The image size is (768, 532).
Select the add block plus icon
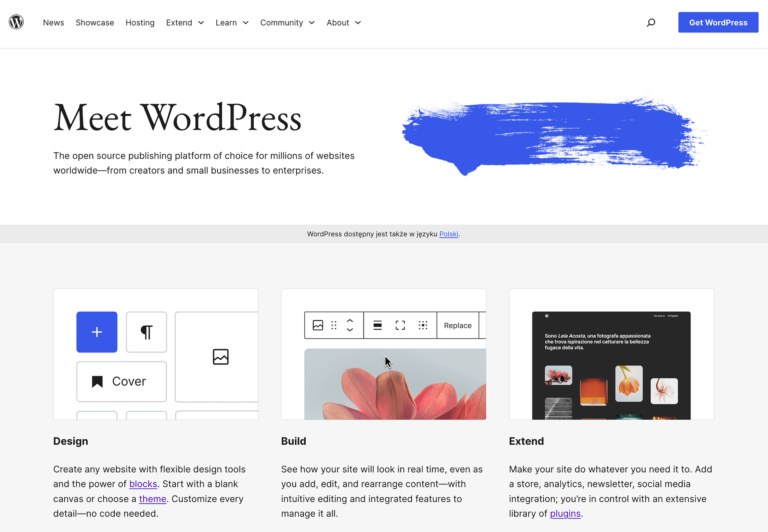pos(97,332)
